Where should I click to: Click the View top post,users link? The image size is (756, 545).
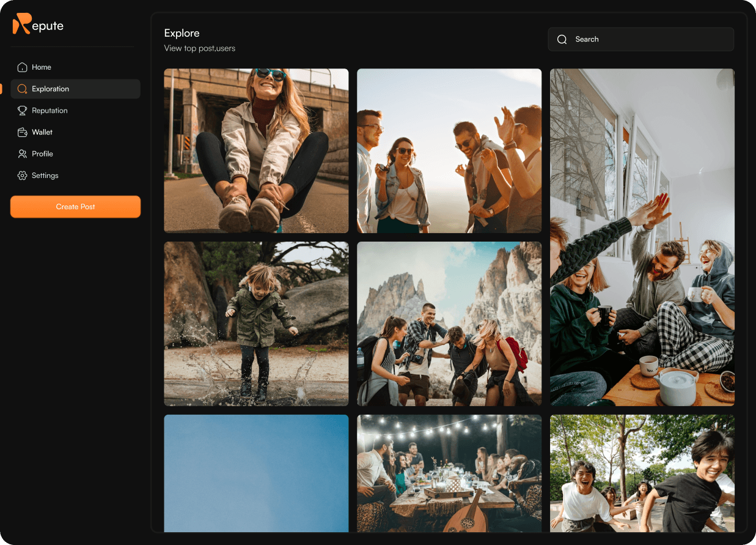point(199,48)
